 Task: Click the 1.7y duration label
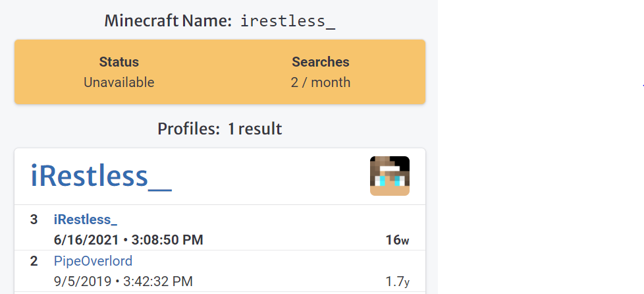click(397, 281)
